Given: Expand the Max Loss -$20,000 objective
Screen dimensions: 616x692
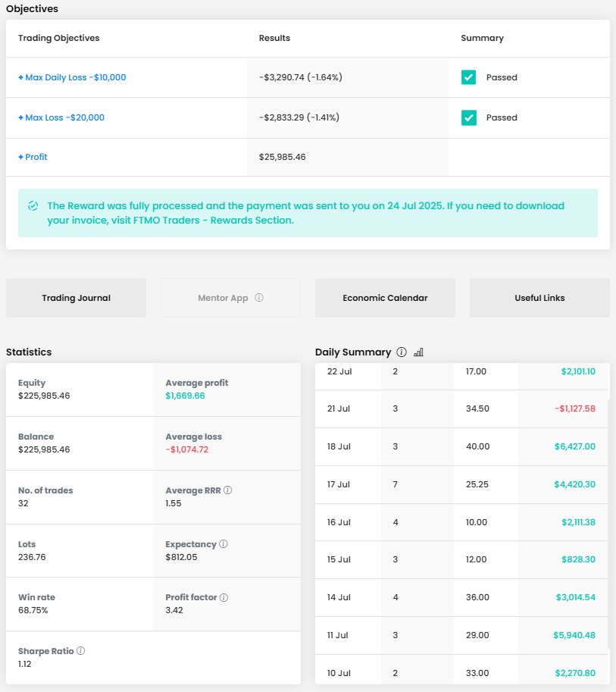Looking at the screenshot, I should tap(61, 117).
